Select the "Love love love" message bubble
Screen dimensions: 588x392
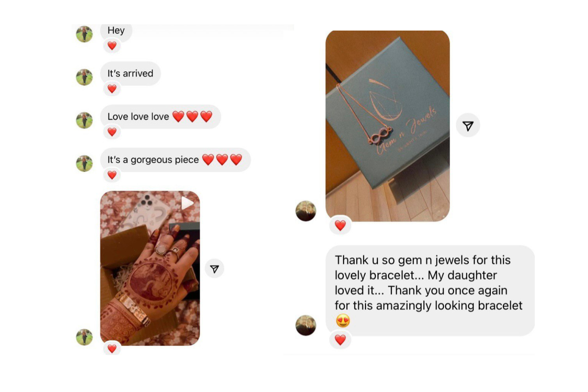click(x=161, y=116)
